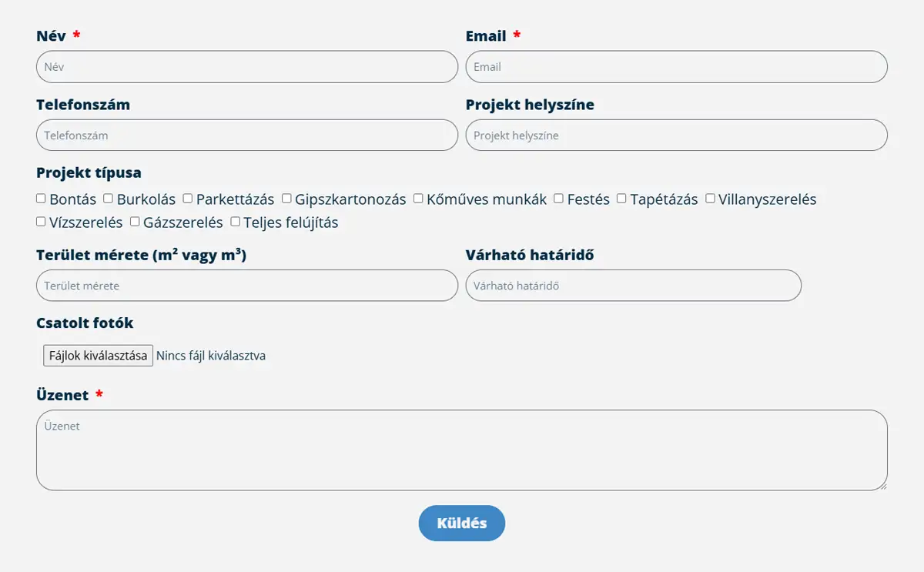The width and height of the screenshot is (924, 572).
Task: Select the Gipszkartonozás checkbox
Action: (x=286, y=199)
